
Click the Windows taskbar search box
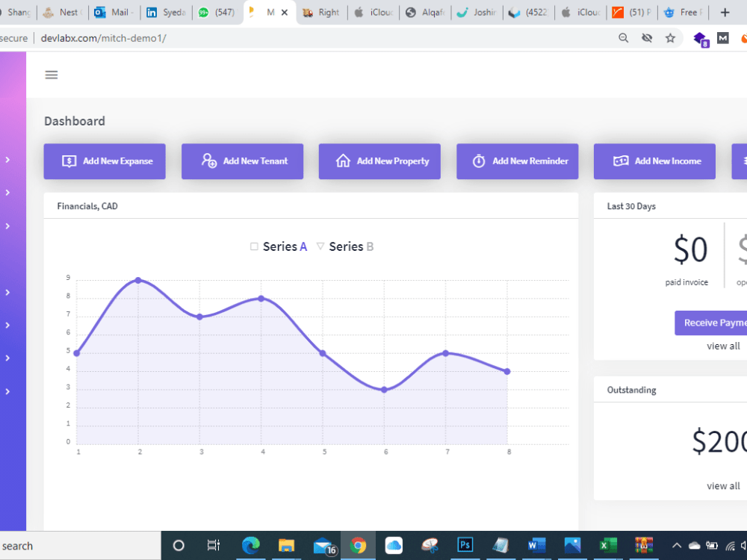coord(80,546)
